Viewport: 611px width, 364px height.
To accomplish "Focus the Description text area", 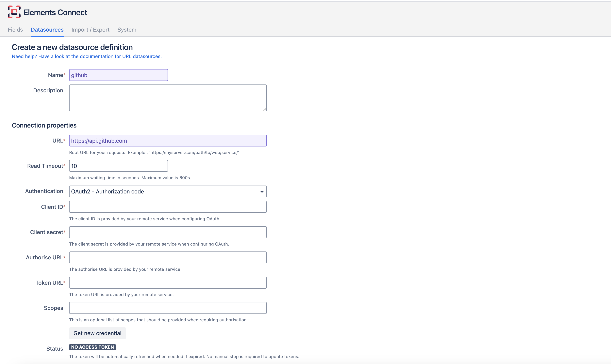I will [x=168, y=98].
